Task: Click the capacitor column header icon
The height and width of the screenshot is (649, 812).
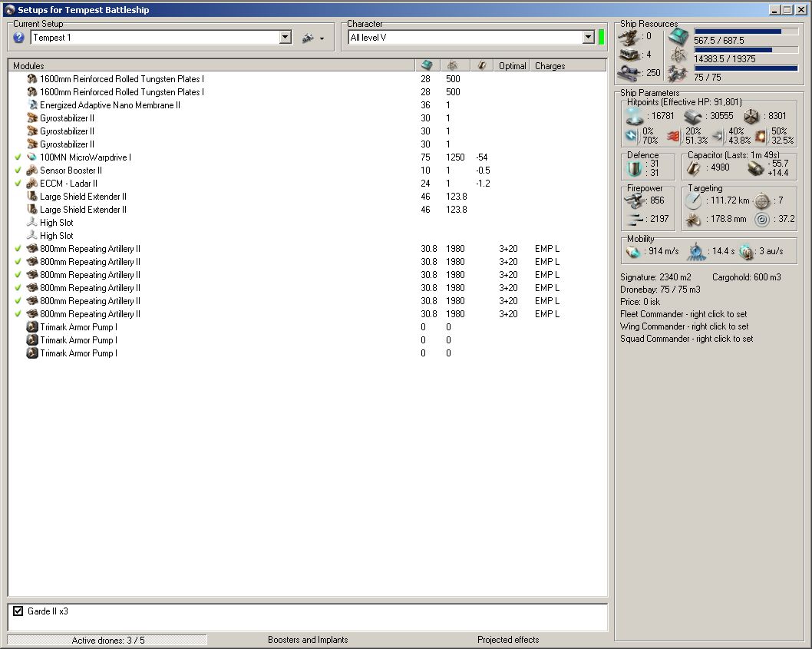Action: click(x=482, y=65)
